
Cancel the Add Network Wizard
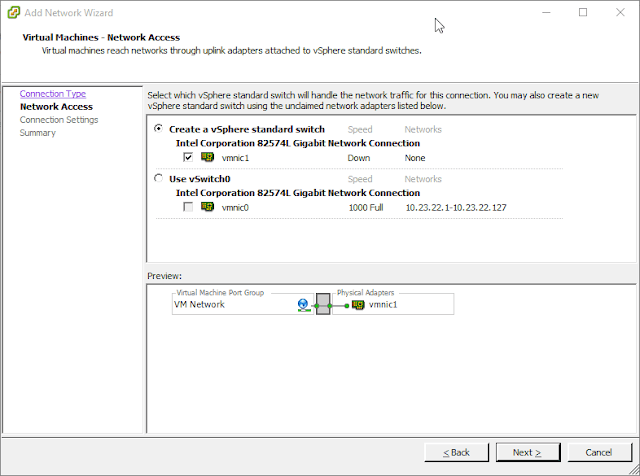coord(599,452)
